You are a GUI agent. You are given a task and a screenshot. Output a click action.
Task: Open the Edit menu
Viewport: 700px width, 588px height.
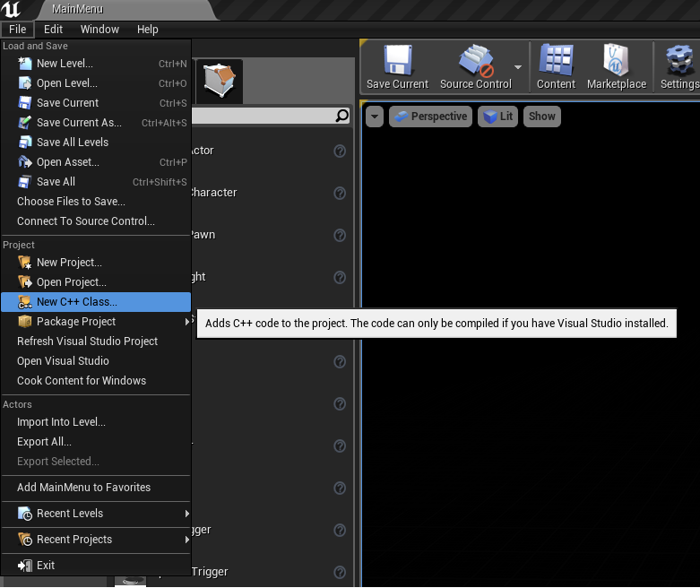pyautogui.click(x=53, y=30)
